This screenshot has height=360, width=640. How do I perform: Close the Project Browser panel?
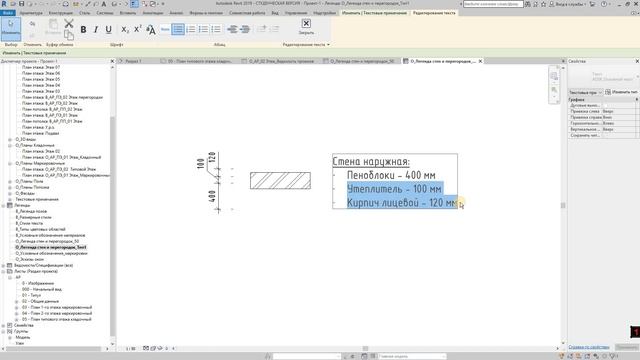pyautogui.click(x=112, y=61)
